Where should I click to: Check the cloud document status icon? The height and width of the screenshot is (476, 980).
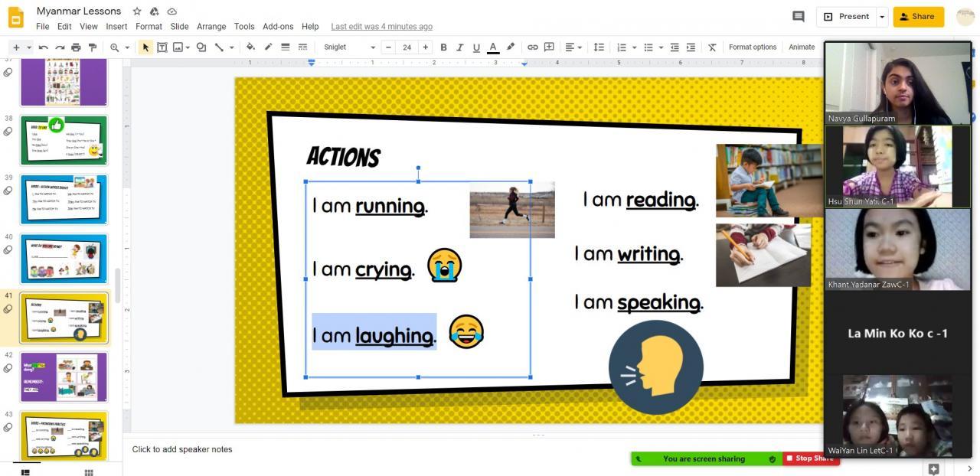[172, 11]
